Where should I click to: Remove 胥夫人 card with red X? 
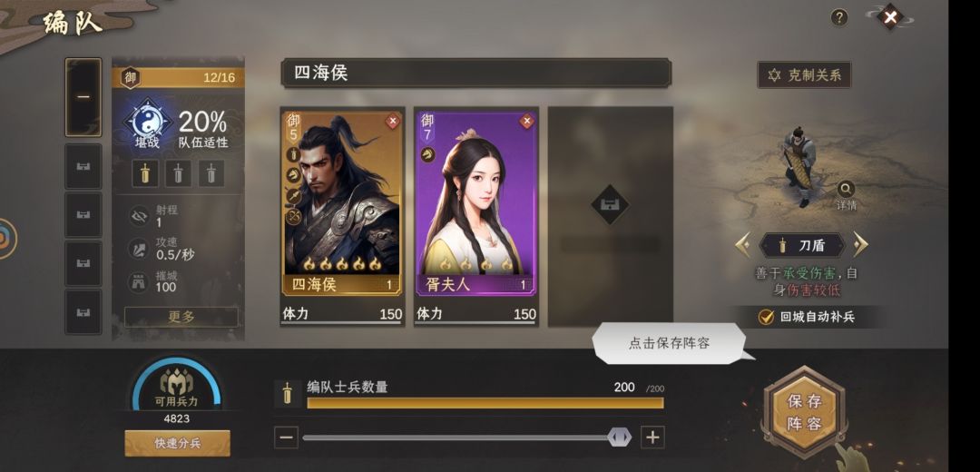point(527,122)
